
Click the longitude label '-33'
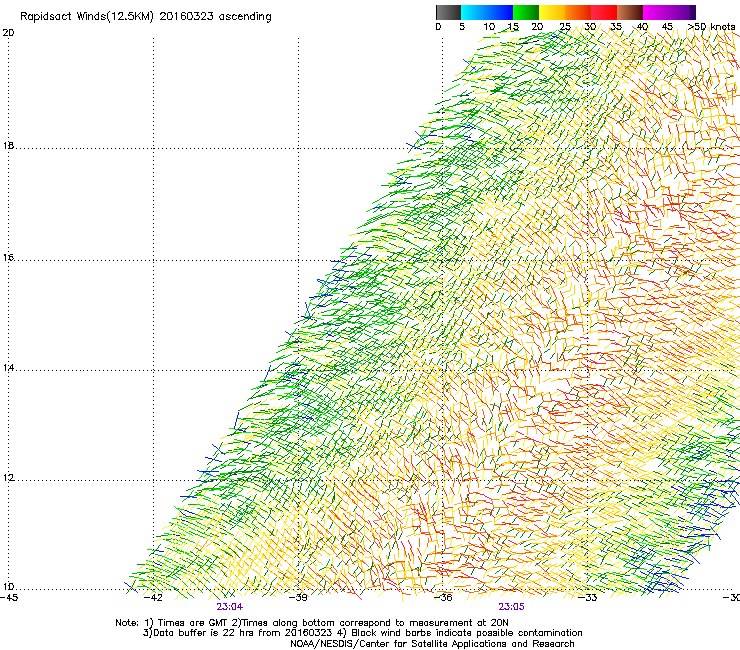588,598
